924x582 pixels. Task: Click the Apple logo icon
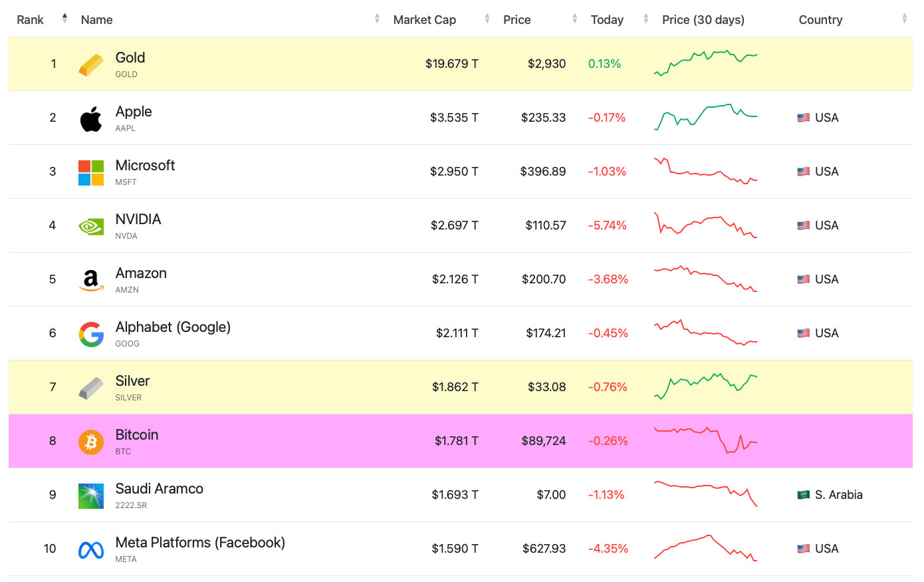[x=91, y=118]
